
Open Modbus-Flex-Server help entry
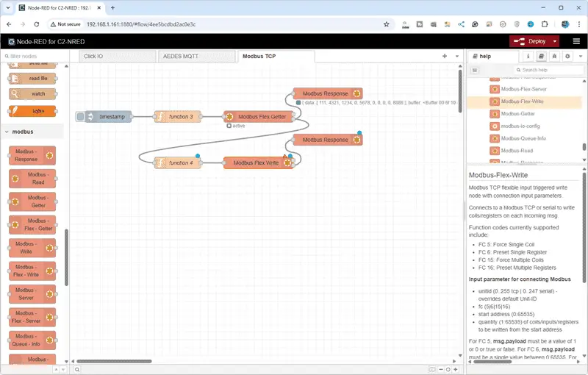[x=523, y=89]
